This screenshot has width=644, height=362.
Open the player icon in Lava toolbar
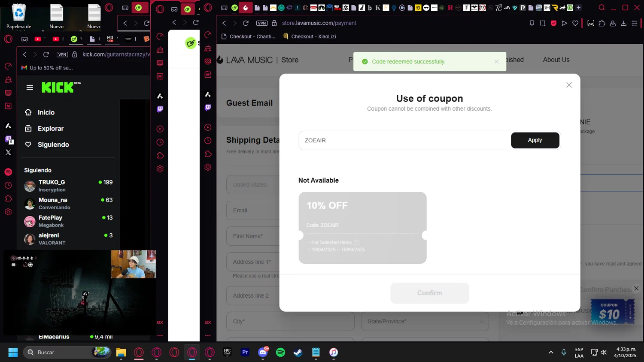(591, 23)
